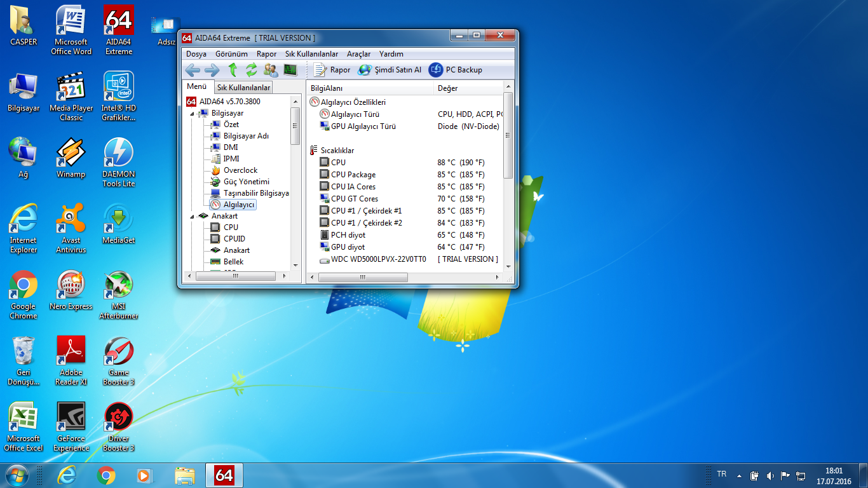Go forward with the blue right arrow
This screenshot has width=868, height=488.
pos(212,70)
